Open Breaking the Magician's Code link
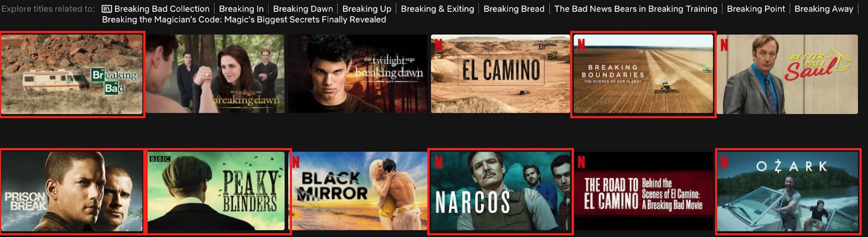Viewport: 868px width, 237px height. pyautogui.click(x=244, y=20)
